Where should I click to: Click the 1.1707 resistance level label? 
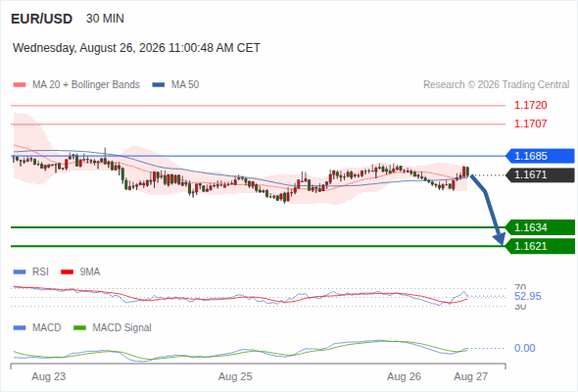pos(530,123)
